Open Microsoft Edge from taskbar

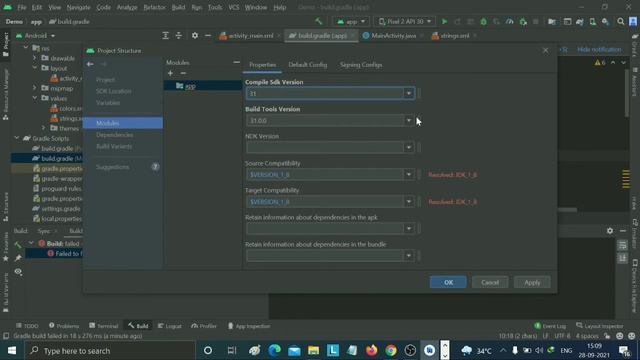tap(274, 350)
